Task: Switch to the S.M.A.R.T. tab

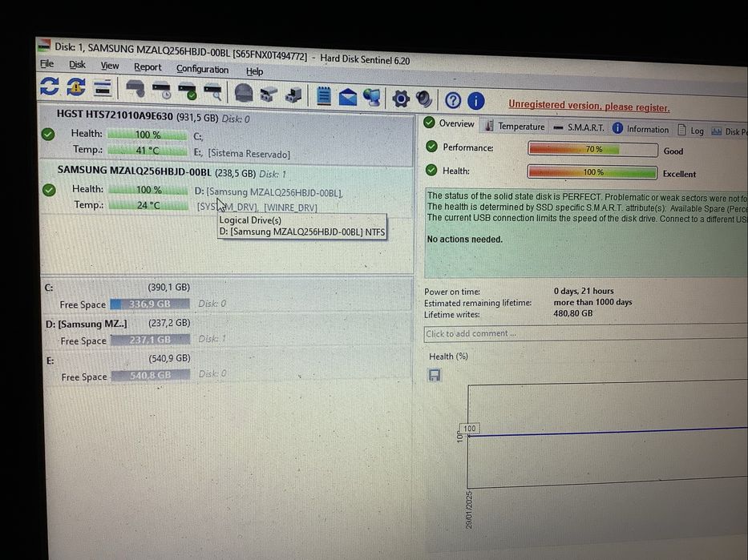Action: pos(579,127)
